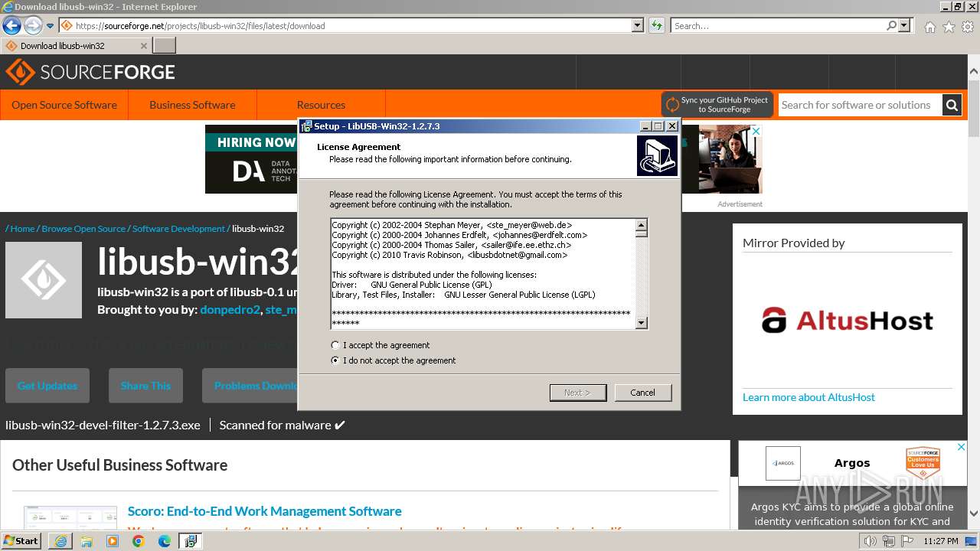Open the donpedro2 author link
This screenshot has width=980, height=551.
230,310
